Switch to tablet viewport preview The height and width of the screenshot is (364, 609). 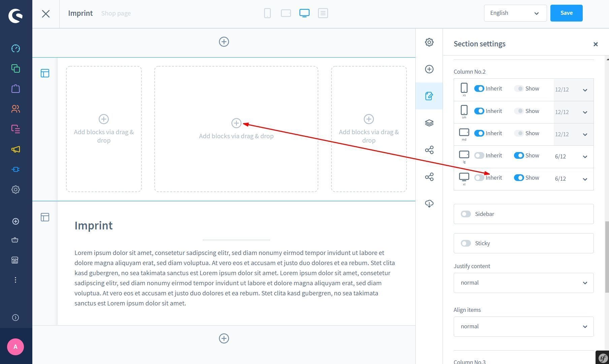tap(286, 13)
